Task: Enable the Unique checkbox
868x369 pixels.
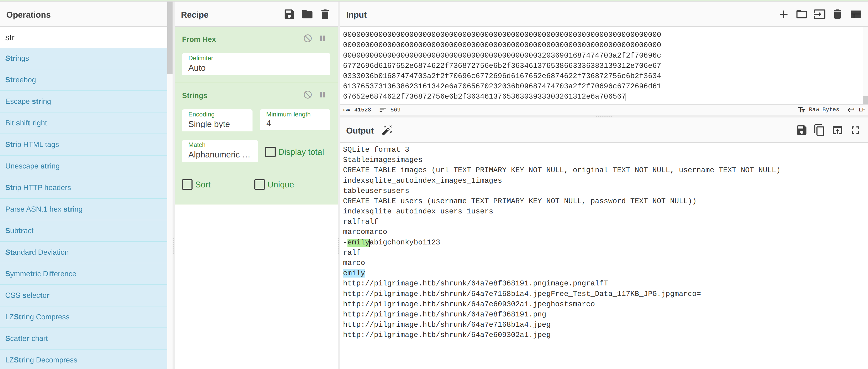Action: [259, 184]
